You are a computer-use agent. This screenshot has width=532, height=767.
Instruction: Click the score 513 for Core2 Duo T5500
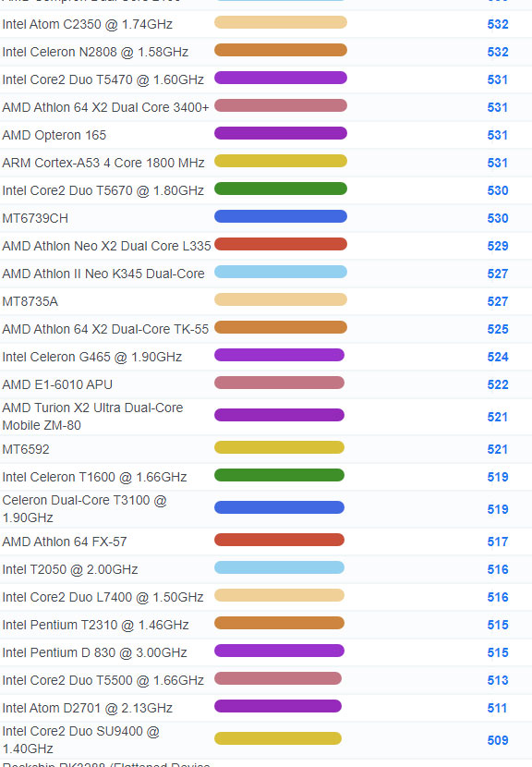(x=498, y=680)
